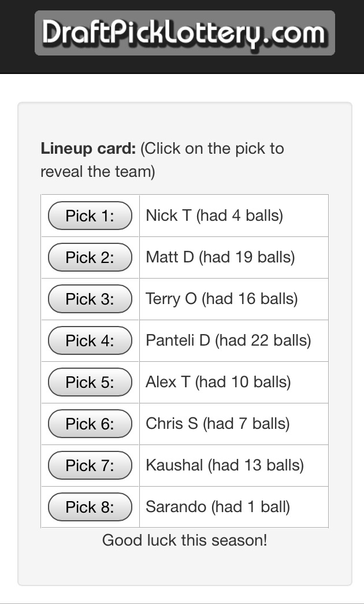
Task: Click the DraftPickLottery.com logo
Action: tap(184, 33)
